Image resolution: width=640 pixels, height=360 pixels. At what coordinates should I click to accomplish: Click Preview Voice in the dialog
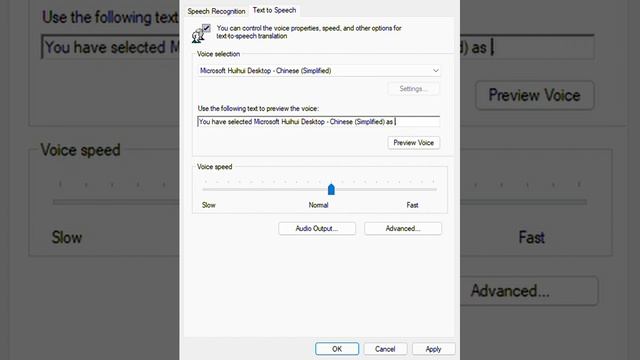tap(413, 142)
